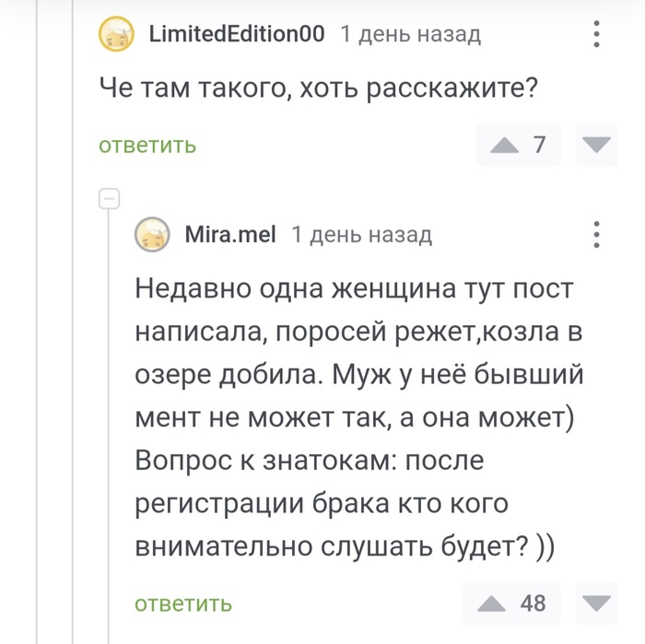The width and height of the screenshot is (645, 644).
Task: Click the rating count 7
Action: click(x=540, y=145)
